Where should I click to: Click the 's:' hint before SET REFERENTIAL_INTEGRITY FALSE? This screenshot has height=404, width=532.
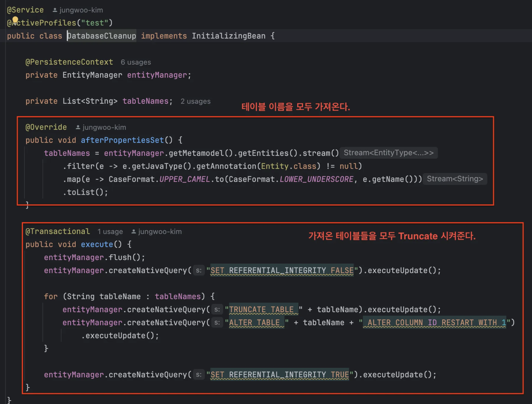tap(198, 270)
